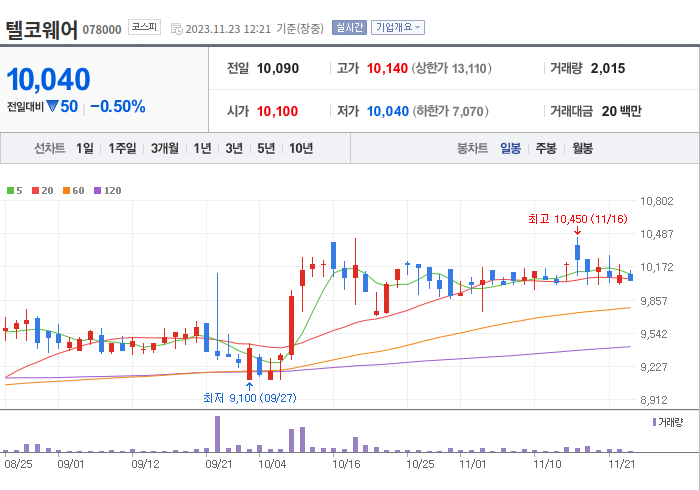Switch to the 5년 line chart
The height and width of the screenshot is (490, 700).
(x=266, y=148)
